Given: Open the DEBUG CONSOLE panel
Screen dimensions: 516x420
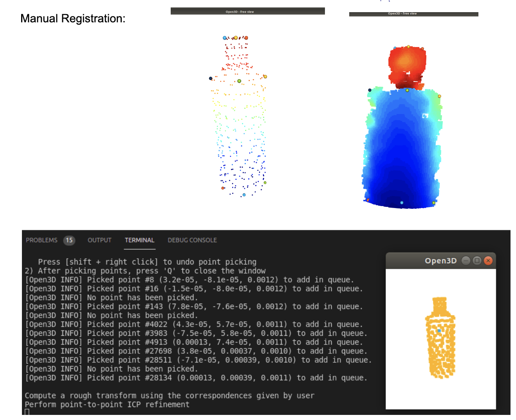Looking at the screenshot, I should coord(192,240).
